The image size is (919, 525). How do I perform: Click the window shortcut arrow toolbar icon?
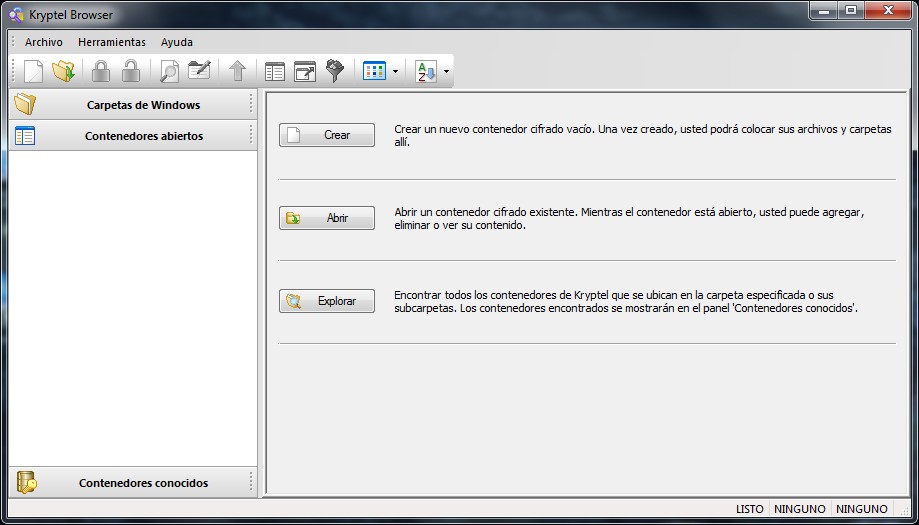click(x=305, y=71)
